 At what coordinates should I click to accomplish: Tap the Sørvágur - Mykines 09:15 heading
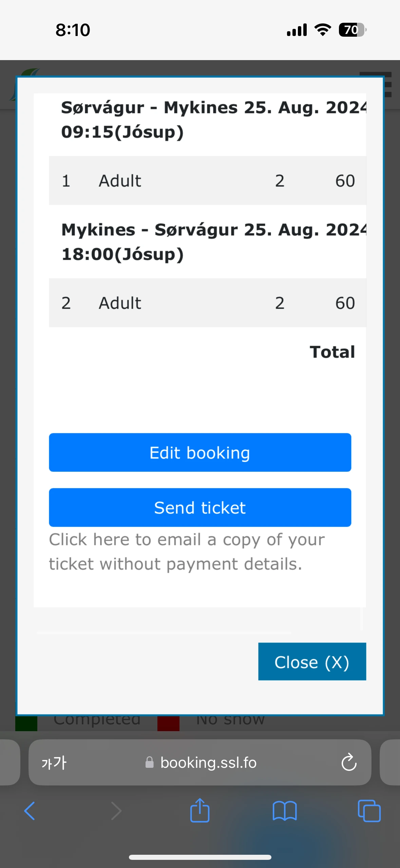213,120
